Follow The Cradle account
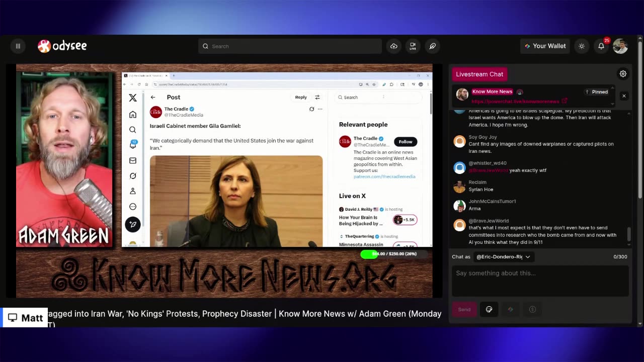 pyautogui.click(x=406, y=142)
